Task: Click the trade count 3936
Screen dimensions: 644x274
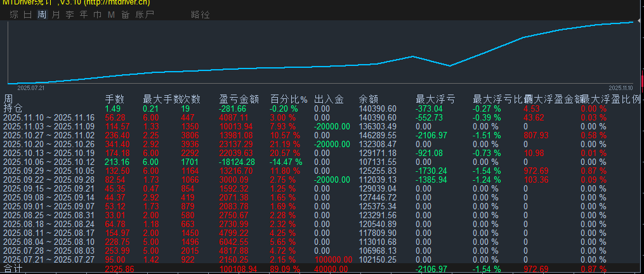Action: coord(190,144)
